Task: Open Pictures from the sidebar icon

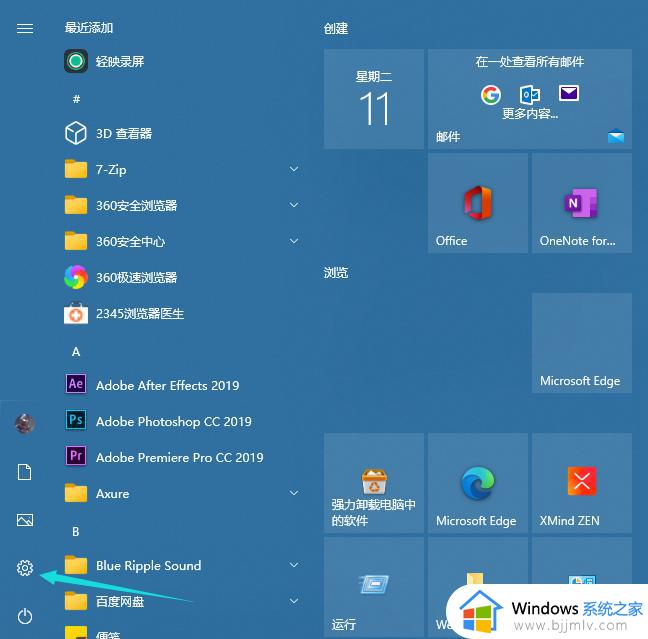Action: point(25,520)
